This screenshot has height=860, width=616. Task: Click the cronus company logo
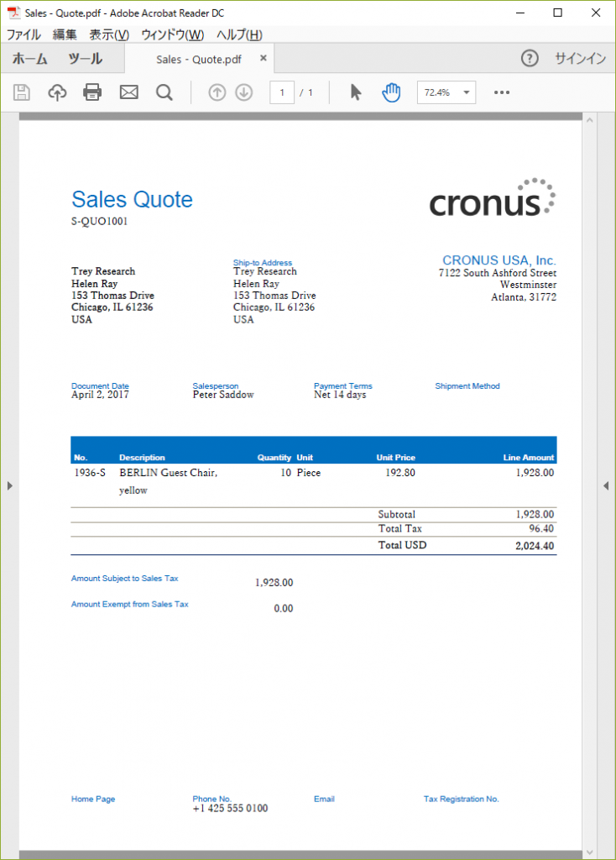492,197
